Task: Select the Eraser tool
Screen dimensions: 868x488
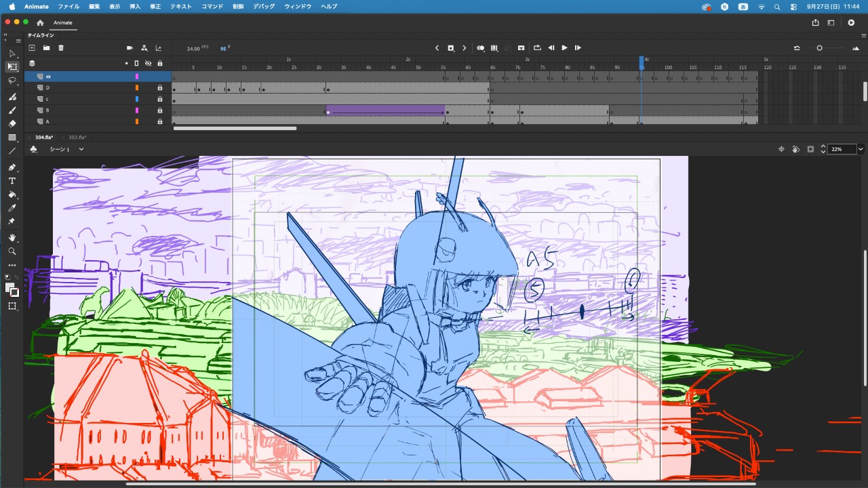Action: tap(12, 123)
